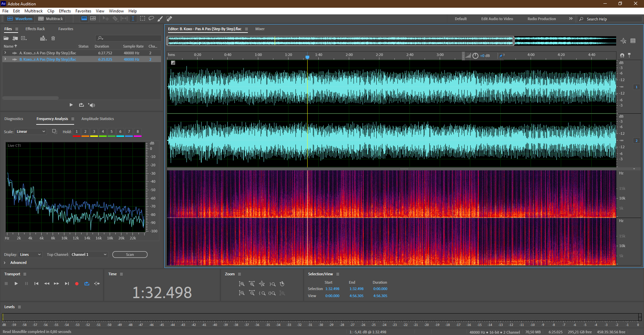
Task: Toggle Loop Playback button
Action: tap(87, 284)
